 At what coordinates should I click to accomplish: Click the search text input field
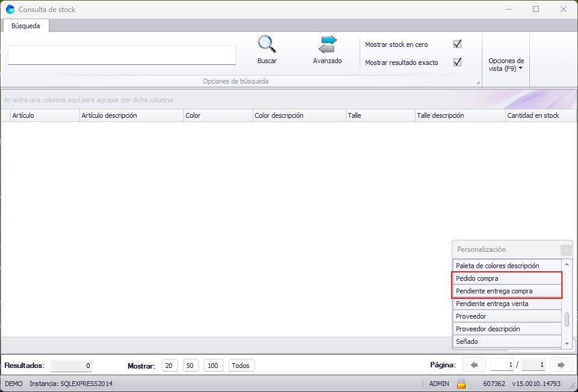(121, 55)
